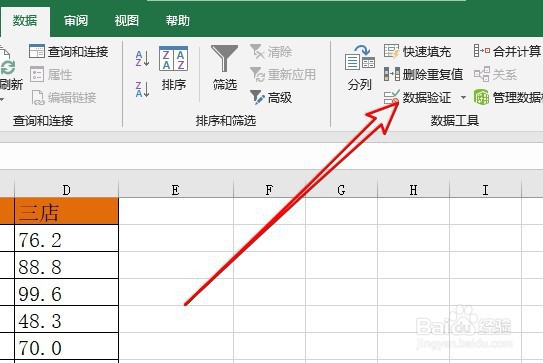The image size is (543, 363).
Task: Select the cell containing 76.2
Action: 66,239
